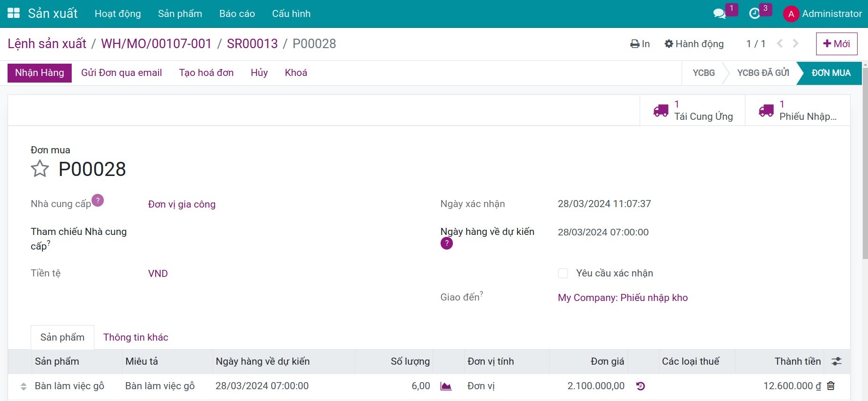
Task: Show help for Nhà cung cấp field
Action: coord(98,200)
